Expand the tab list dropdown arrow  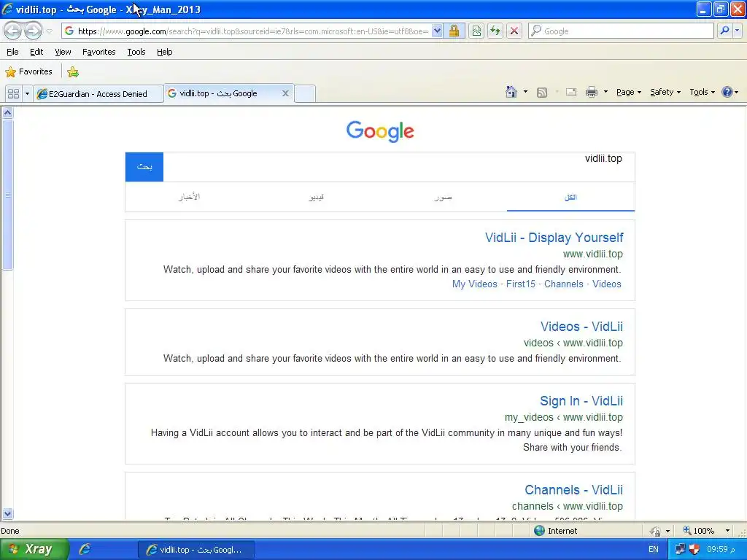(27, 94)
